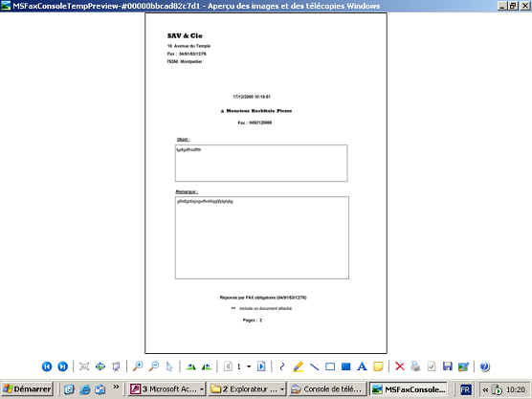Screen dimensions: 532x399
Task: Select the filled rectangle annotation tool
Action: (345, 366)
